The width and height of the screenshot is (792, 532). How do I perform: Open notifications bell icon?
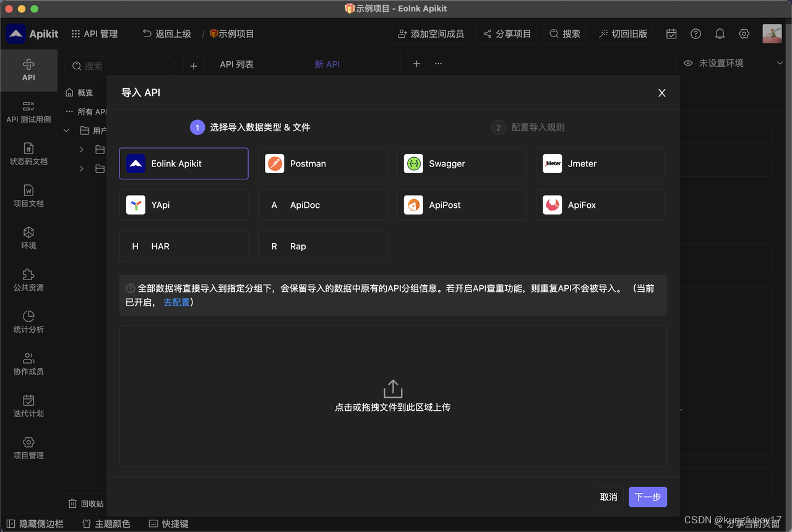[x=720, y=34]
